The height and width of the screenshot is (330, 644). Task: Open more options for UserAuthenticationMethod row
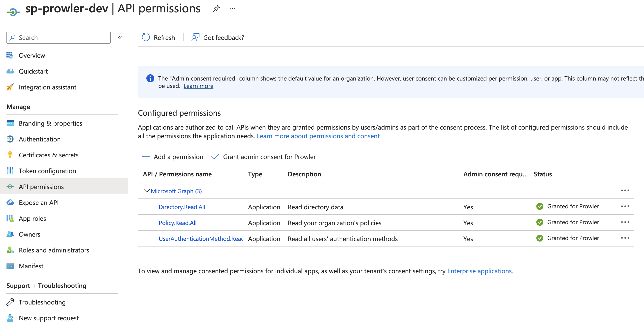point(625,238)
